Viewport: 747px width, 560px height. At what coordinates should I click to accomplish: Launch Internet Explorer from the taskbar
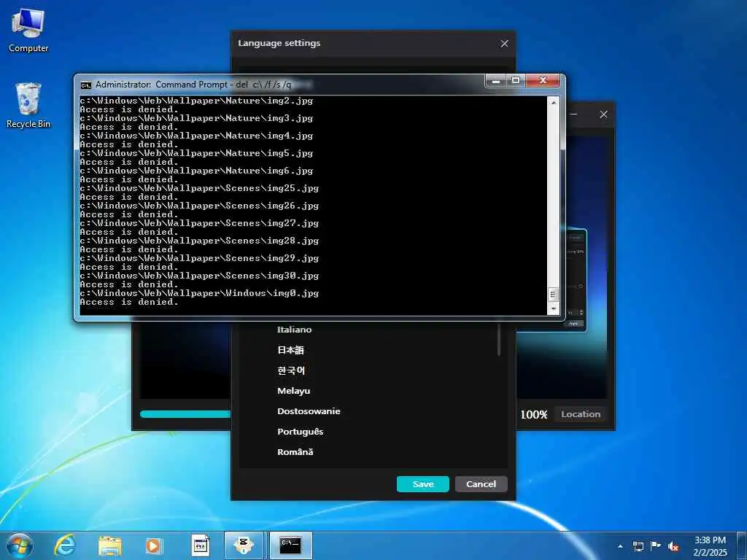click(65, 545)
